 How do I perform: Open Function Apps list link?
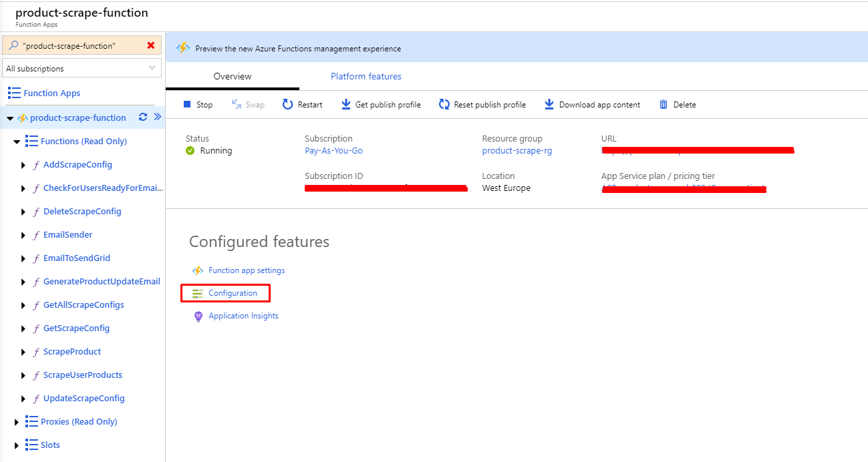pos(51,93)
